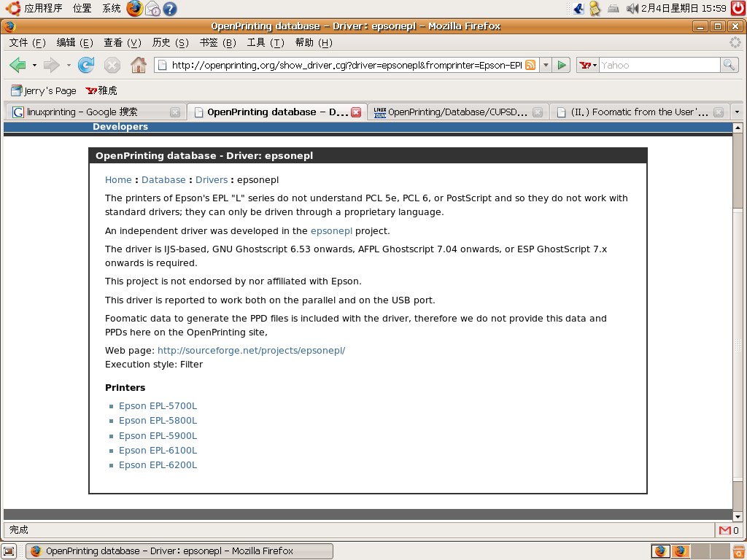
Task: Open the 编辑 (E) menu
Action: pyautogui.click(x=75, y=43)
